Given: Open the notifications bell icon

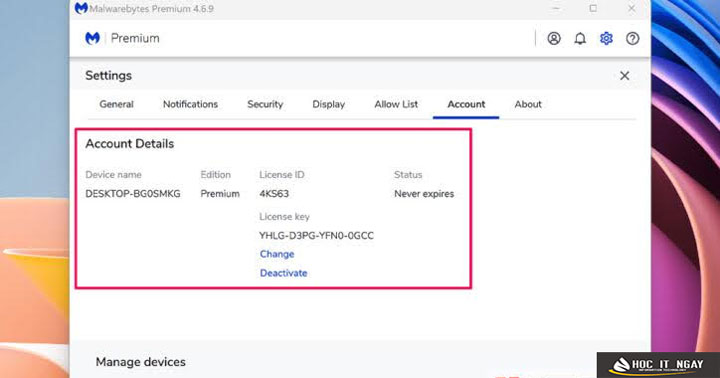Looking at the screenshot, I should pos(580,39).
